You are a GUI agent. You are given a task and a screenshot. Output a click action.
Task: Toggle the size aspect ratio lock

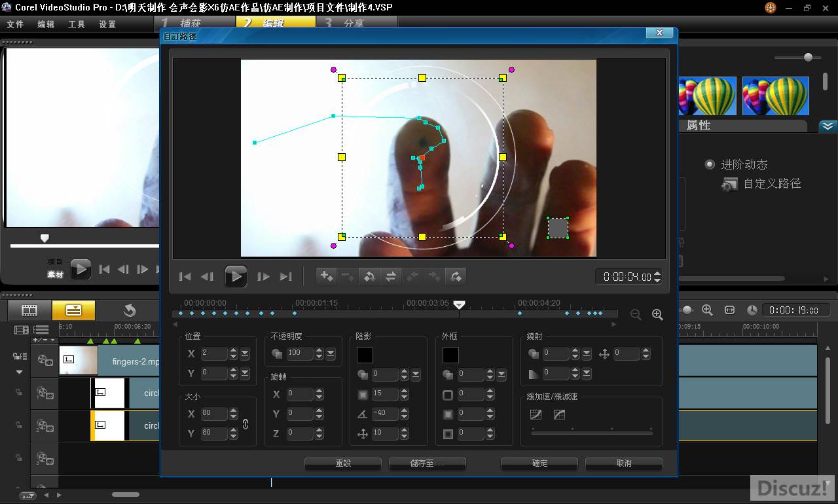[x=246, y=423]
